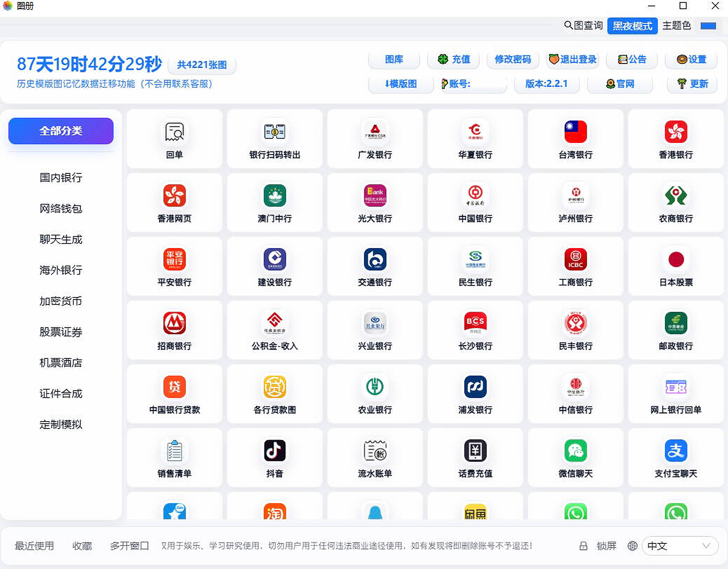This screenshot has height=569, width=728.
Task: Expand the 中文 language dropdown
Action: pyautogui.click(x=680, y=546)
